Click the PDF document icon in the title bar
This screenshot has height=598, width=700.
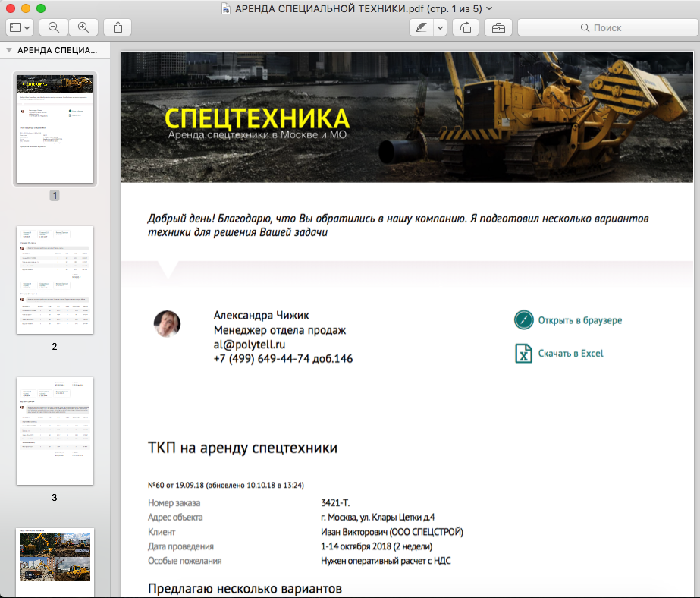(x=226, y=8)
